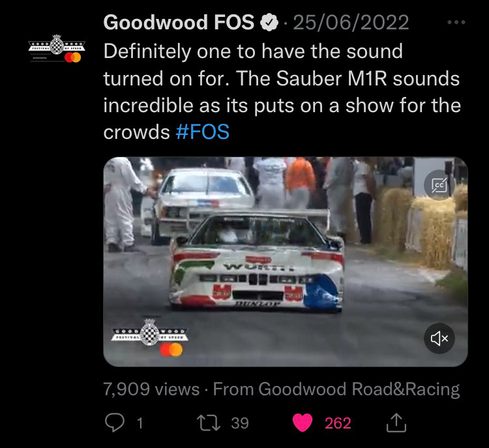Click the From Goodwood Road&Racing source link

[x=336, y=389]
